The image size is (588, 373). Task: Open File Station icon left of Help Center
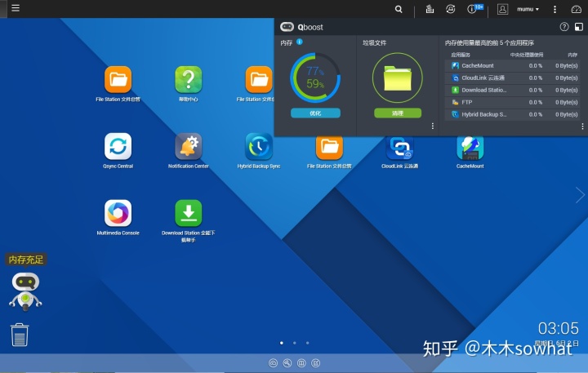pos(118,79)
